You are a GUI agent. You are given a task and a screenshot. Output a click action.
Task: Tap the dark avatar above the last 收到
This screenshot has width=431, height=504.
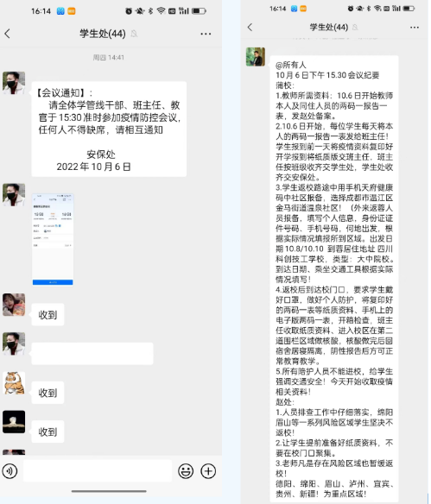(14, 422)
